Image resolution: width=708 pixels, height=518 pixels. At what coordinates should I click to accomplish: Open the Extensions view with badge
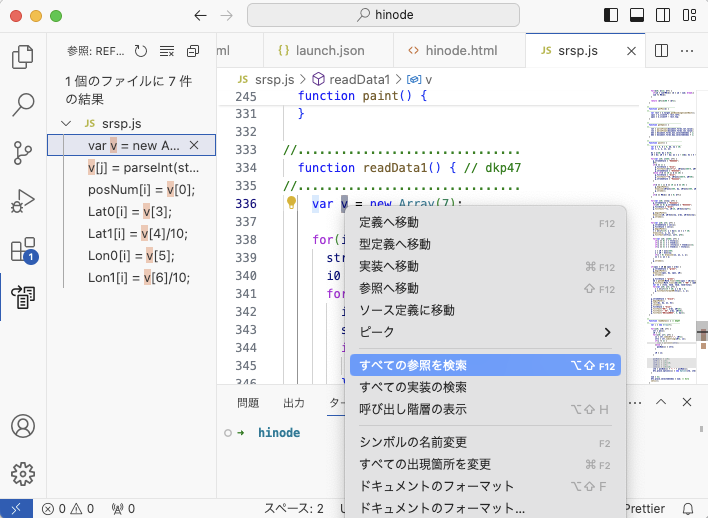click(x=23, y=250)
